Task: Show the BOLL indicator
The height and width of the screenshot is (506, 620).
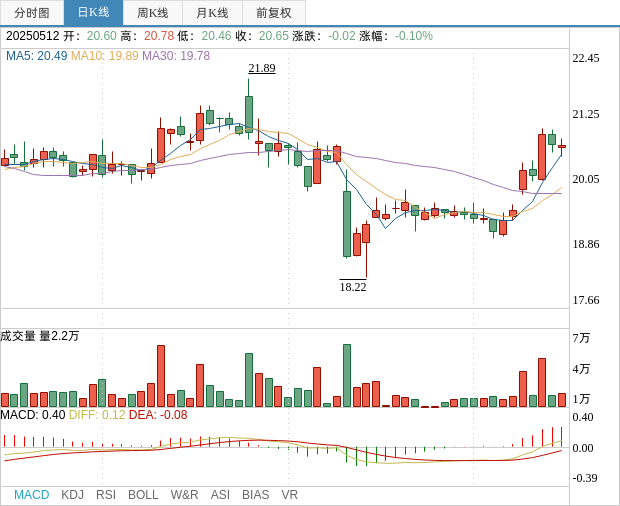Action: coord(143,495)
